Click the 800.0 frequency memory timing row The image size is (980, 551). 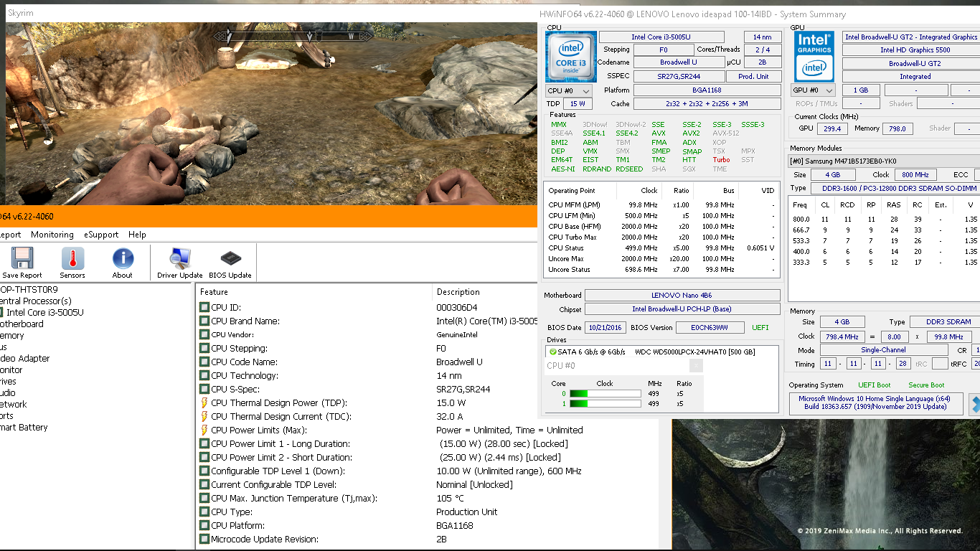[885, 220]
